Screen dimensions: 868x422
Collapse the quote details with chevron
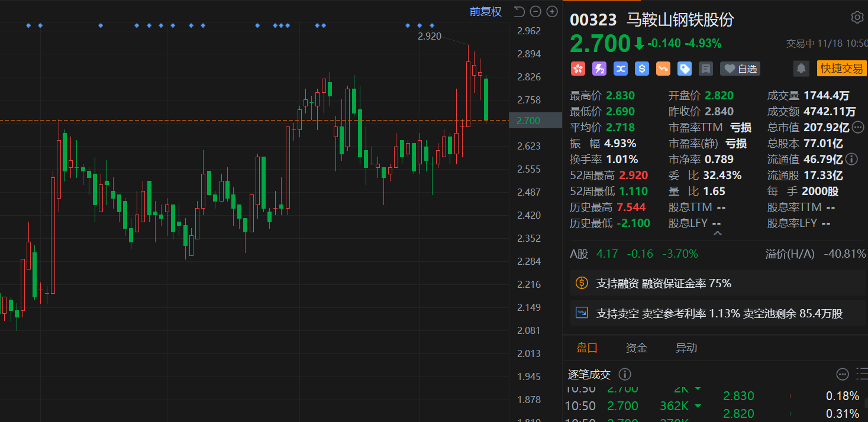coord(718,234)
